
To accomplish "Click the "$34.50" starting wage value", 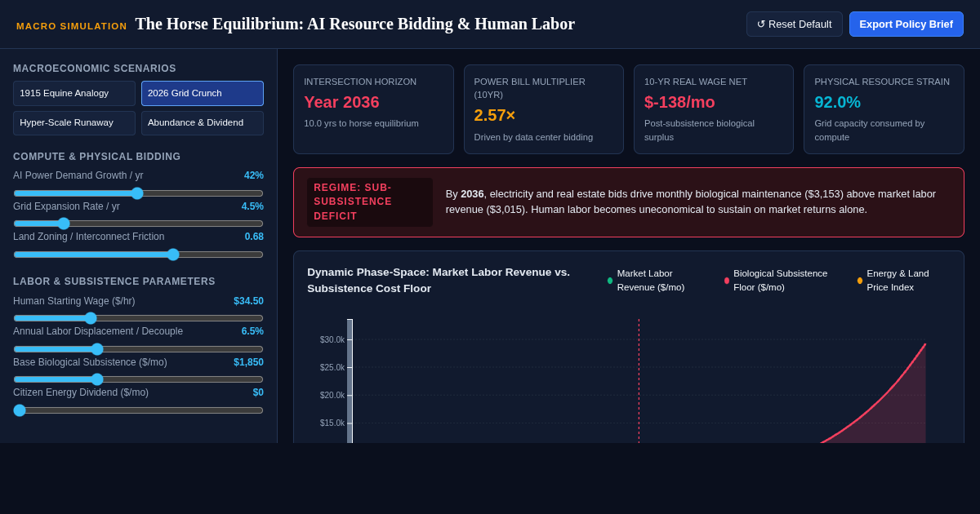I will [x=248, y=301].
